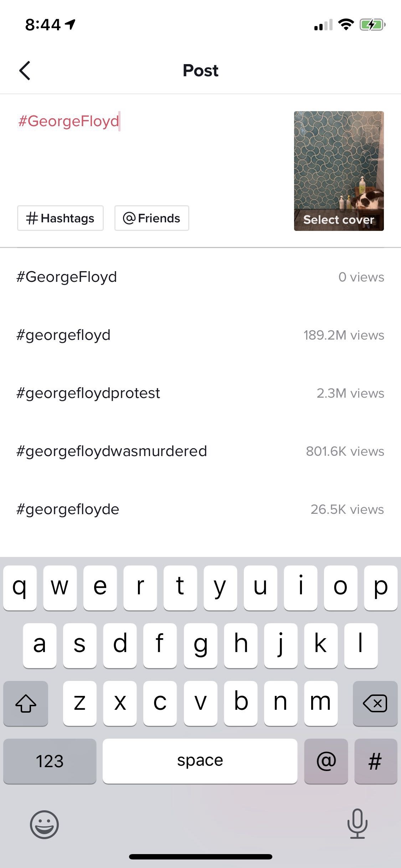Tap Select cover on video thumbnail

[x=339, y=219]
